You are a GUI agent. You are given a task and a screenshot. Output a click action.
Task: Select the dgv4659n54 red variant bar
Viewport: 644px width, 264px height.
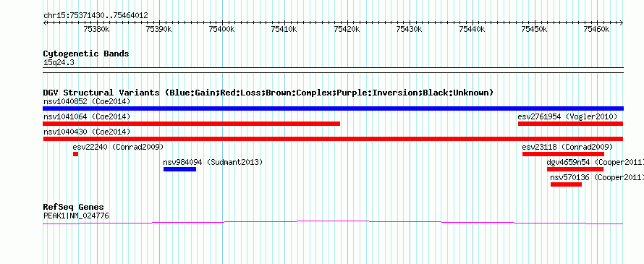coord(575,169)
